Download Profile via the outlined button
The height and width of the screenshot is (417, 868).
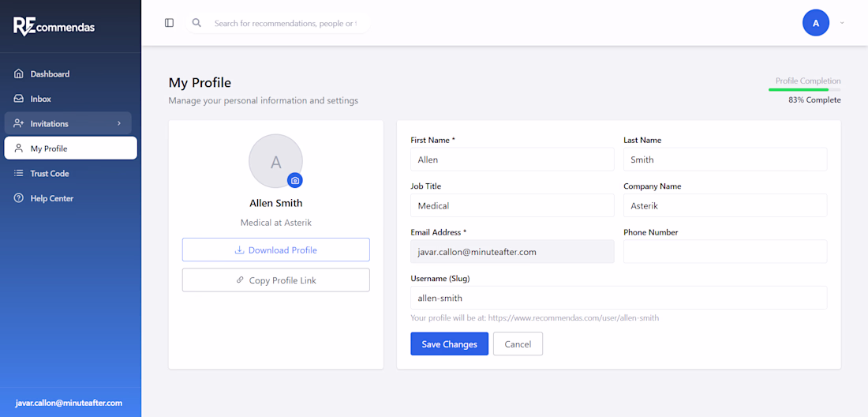click(x=275, y=250)
